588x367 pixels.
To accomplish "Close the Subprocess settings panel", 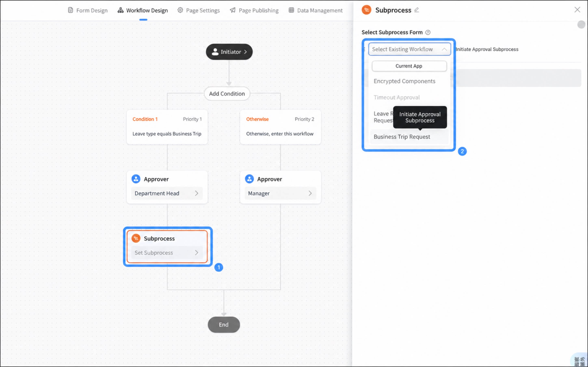I will click(577, 10).
